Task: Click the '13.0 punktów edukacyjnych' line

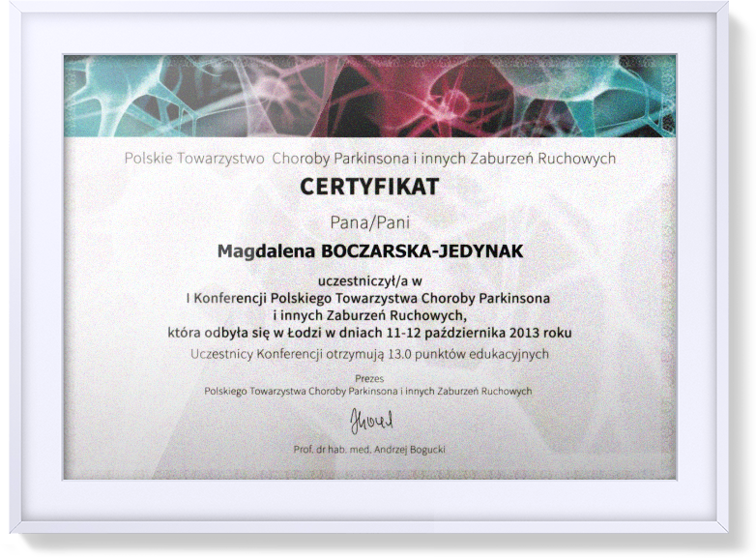Action: click(x=370, y=354)
